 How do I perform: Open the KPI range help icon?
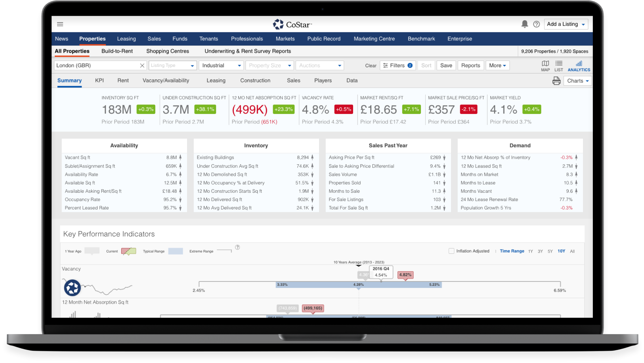[237, 247]
